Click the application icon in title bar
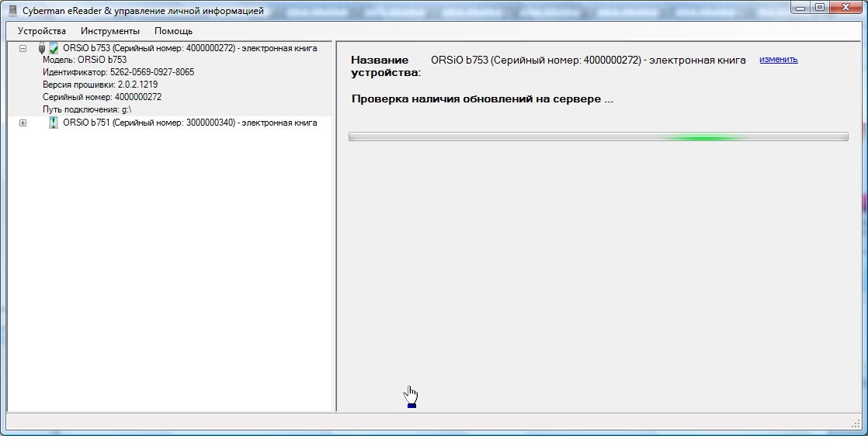Image resolution: width=868 pixels, height=446 pixels. pos(12,11)
